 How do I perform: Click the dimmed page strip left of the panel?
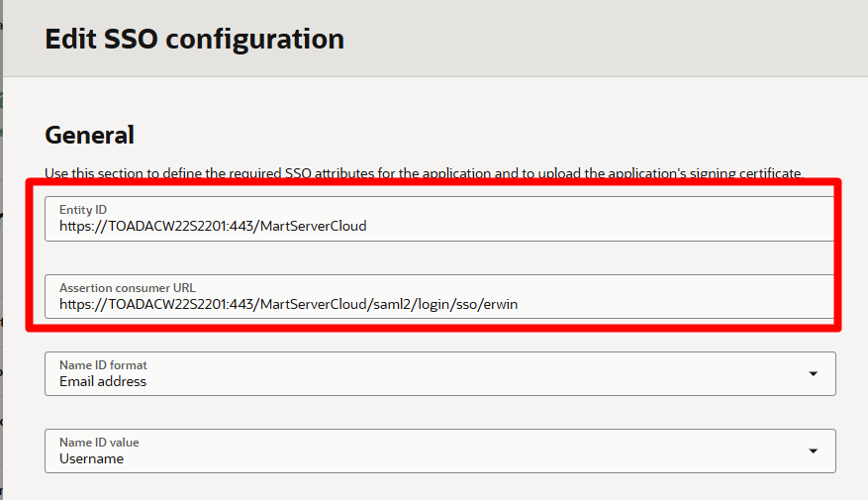(x=1, y=248)
